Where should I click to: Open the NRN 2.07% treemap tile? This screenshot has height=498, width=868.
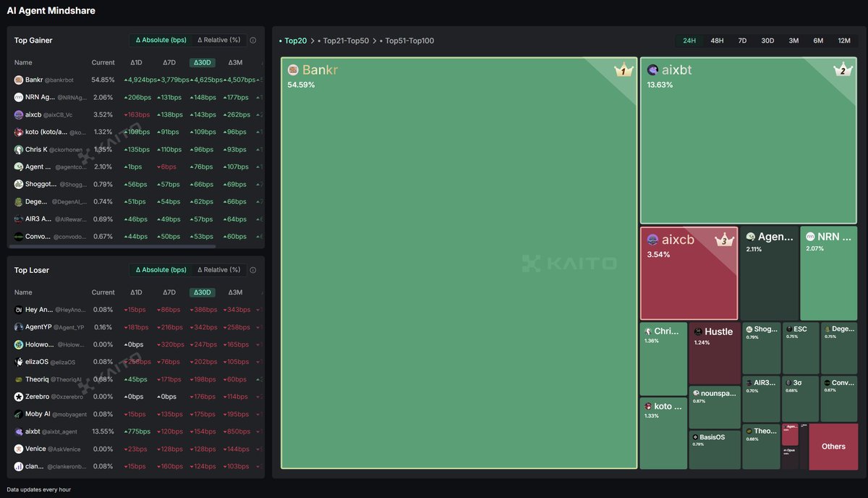829,273
